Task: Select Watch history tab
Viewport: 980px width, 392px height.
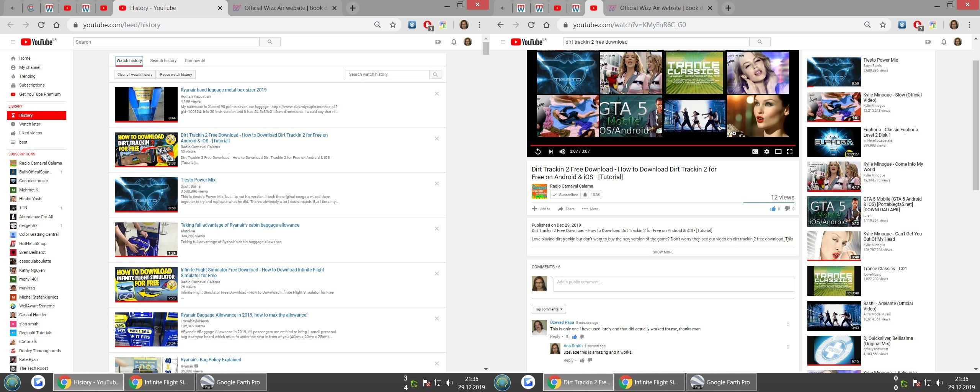Action: click(129, 60)
